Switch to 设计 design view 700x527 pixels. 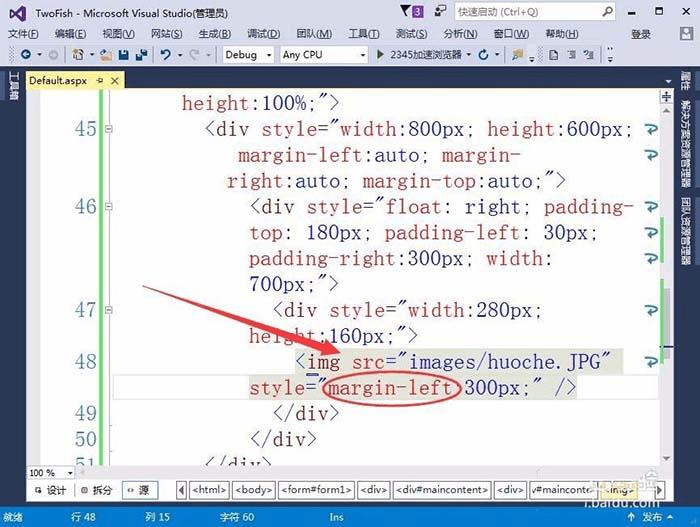click(51, 490)
